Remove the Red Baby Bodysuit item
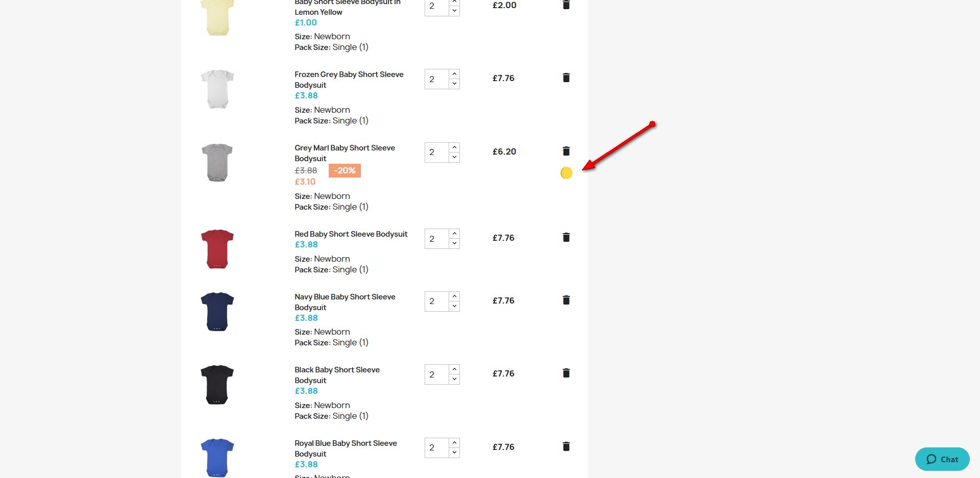This screenshot has height=478, width=980. (566, 237)
